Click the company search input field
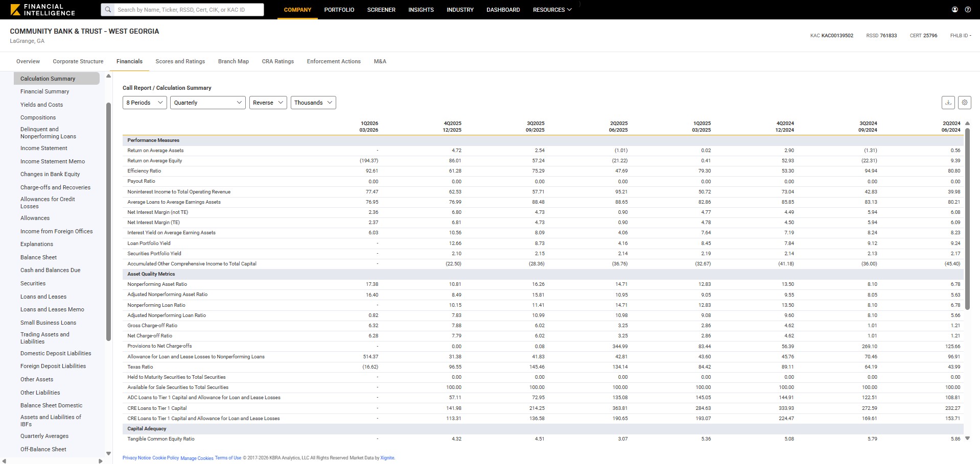The height and width of the screenshot is (464, 980). pos(188,10)
